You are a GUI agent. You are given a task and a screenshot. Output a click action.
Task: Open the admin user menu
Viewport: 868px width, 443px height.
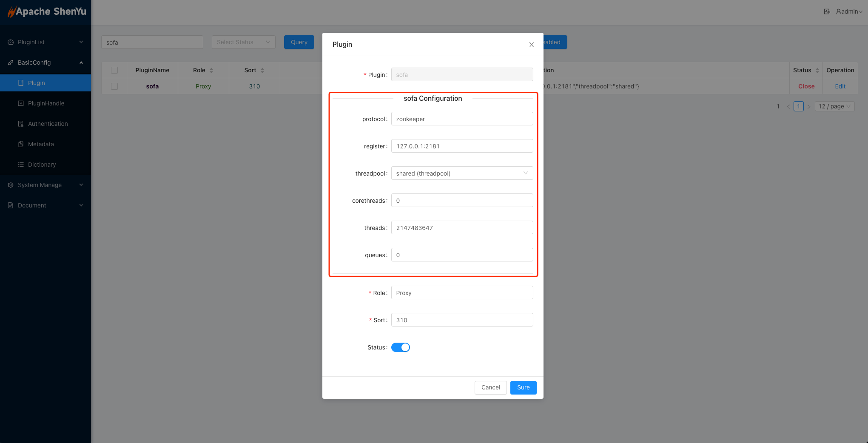(849, 11)
